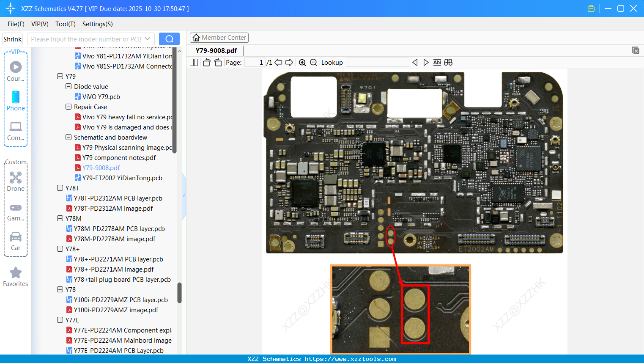
Task: Open ViVO Y79.pcb file
Action: 101,97
